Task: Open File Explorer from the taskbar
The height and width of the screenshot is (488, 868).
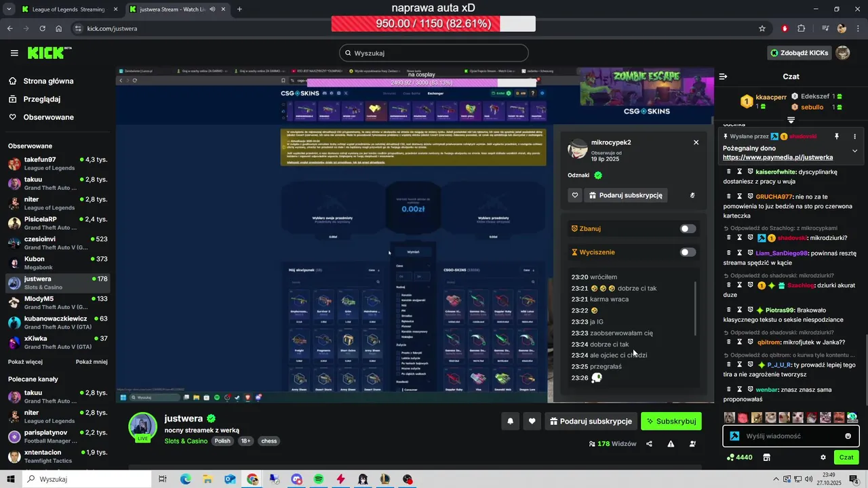Action: click(x=208, y=479)
